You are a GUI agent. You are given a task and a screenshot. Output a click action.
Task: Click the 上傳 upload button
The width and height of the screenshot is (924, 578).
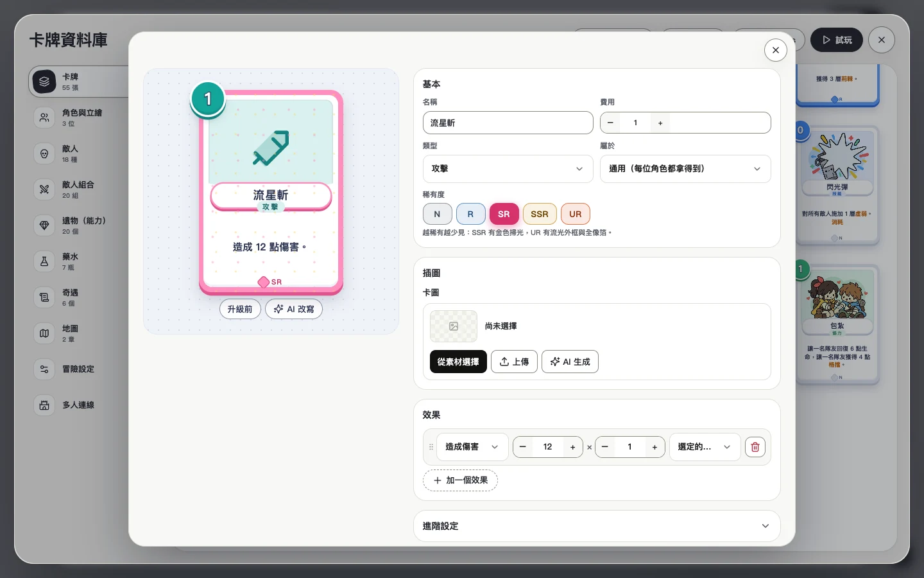[514, 362]
